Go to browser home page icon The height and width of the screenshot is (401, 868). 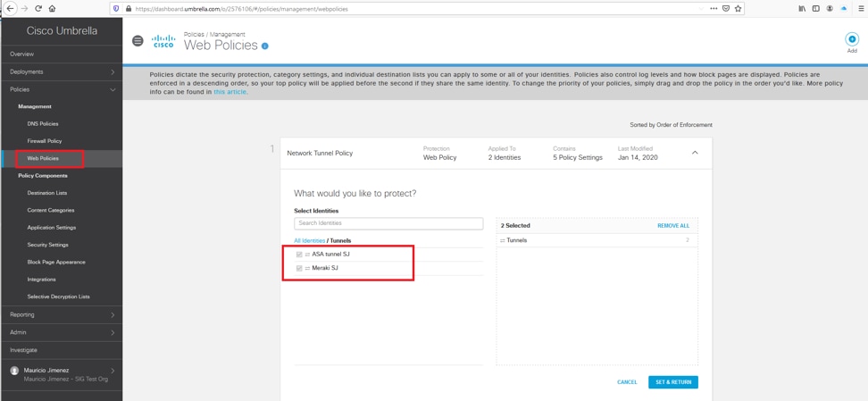(52, 9)
